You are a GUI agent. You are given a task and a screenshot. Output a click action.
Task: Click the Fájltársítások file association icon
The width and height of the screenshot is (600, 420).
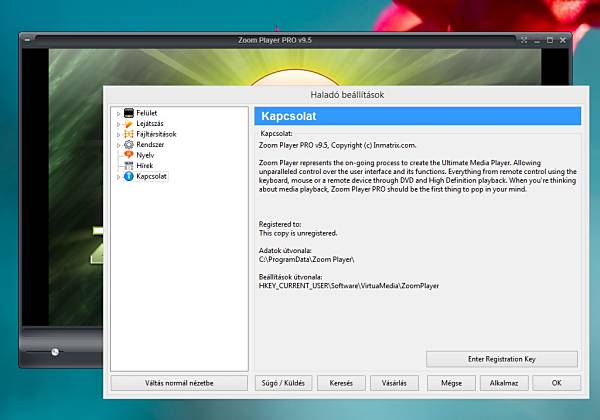pyautogui.click(x=129, y=134)
